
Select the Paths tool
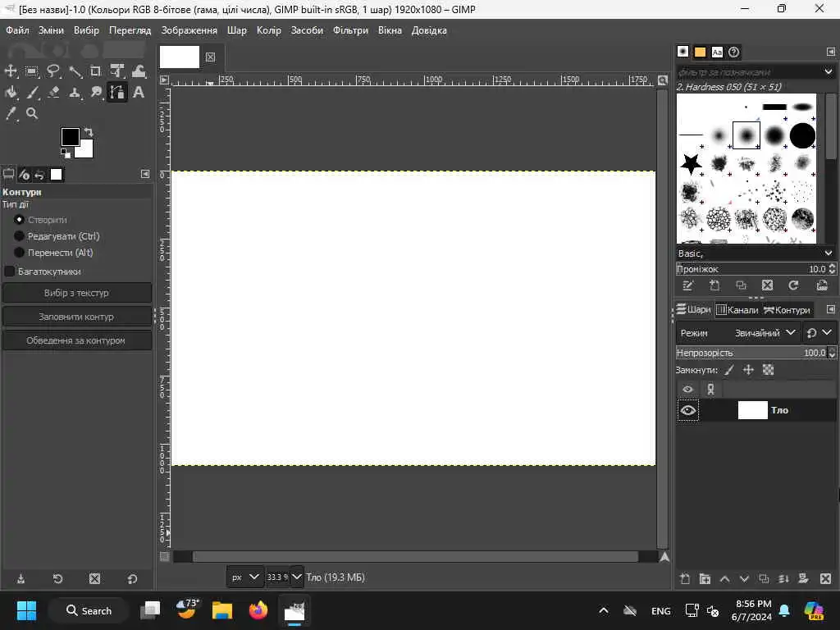click(x=116, y=93)
